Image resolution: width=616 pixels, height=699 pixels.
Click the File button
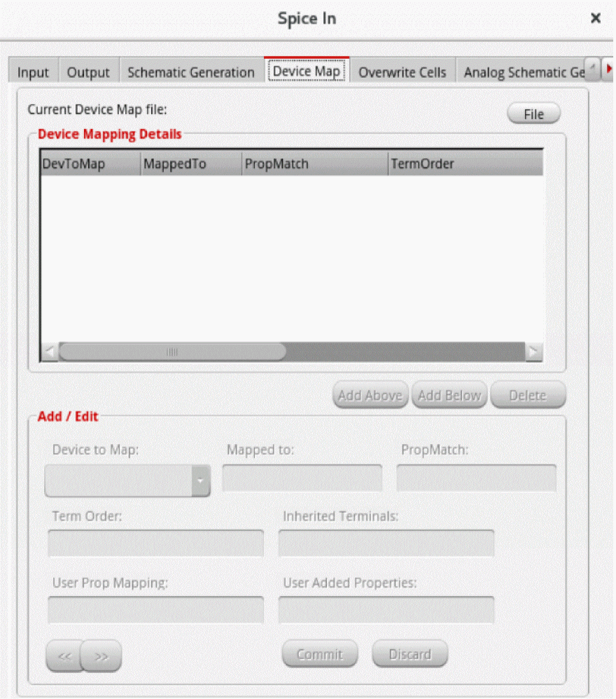pyautogui.click(x=533, y=114)
